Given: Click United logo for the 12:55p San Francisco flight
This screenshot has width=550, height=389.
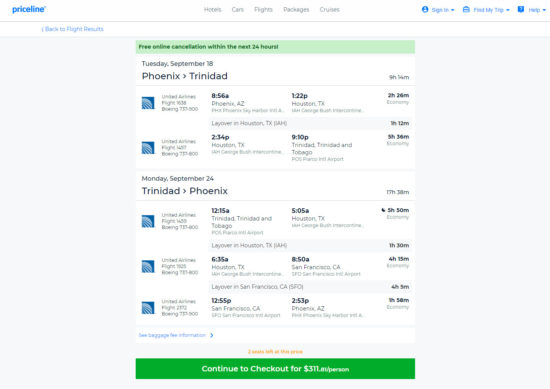Looking at the screenshot, I should pyautogui.click(x=148, y=308).
